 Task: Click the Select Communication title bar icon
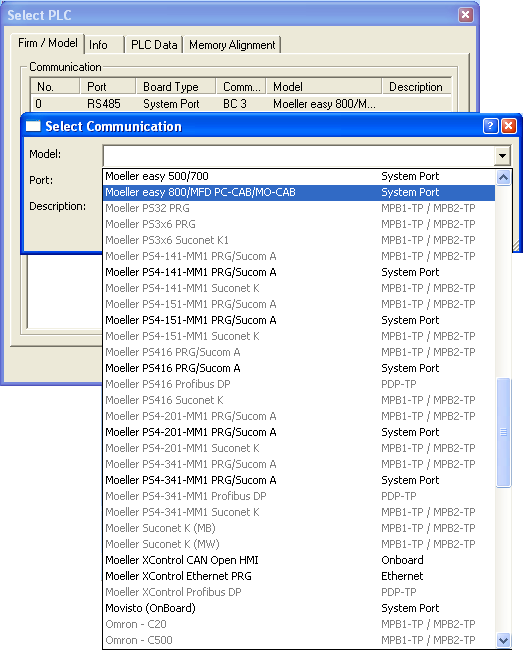coord(33,126)
